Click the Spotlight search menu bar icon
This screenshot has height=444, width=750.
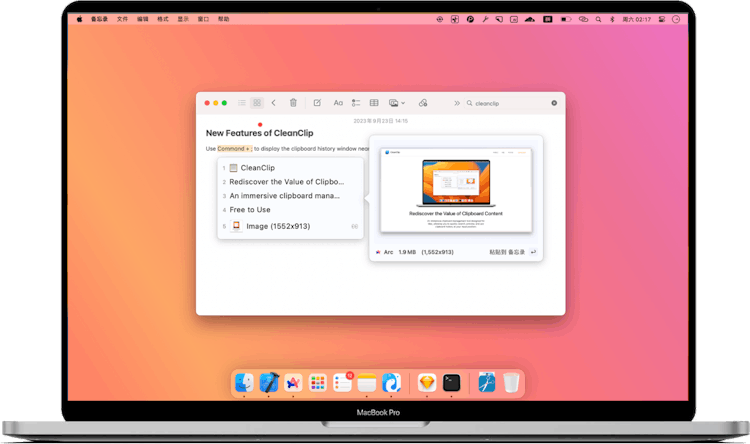[598, 20]
